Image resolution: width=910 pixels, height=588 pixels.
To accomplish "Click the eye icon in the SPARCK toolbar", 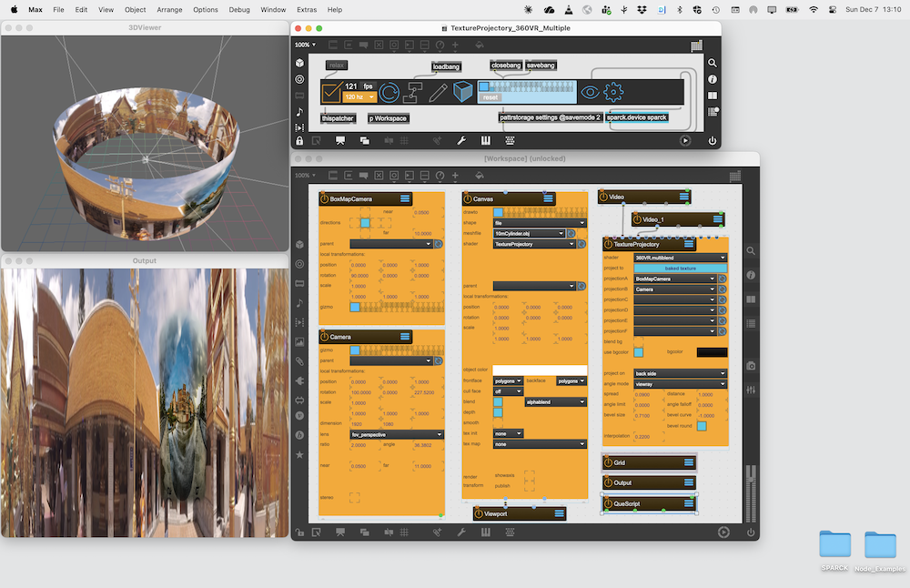I will point(591,91).
